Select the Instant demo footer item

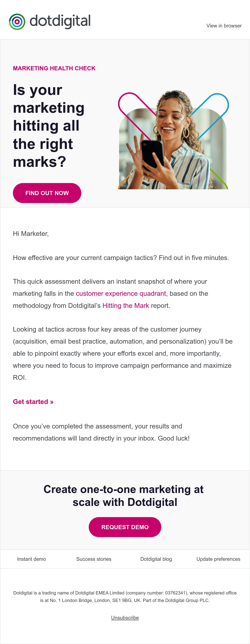32,559
